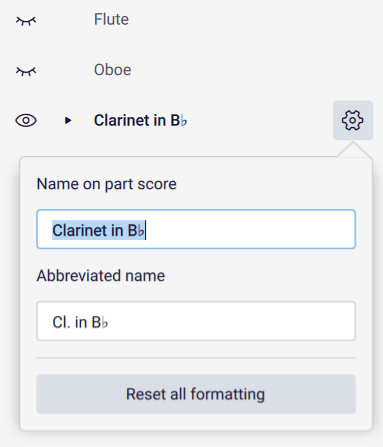Click the highlighted Clarinet in B♭ text
Image resolution: width=383 pixels, height=447 pixels.
click(x=99, y=230)
